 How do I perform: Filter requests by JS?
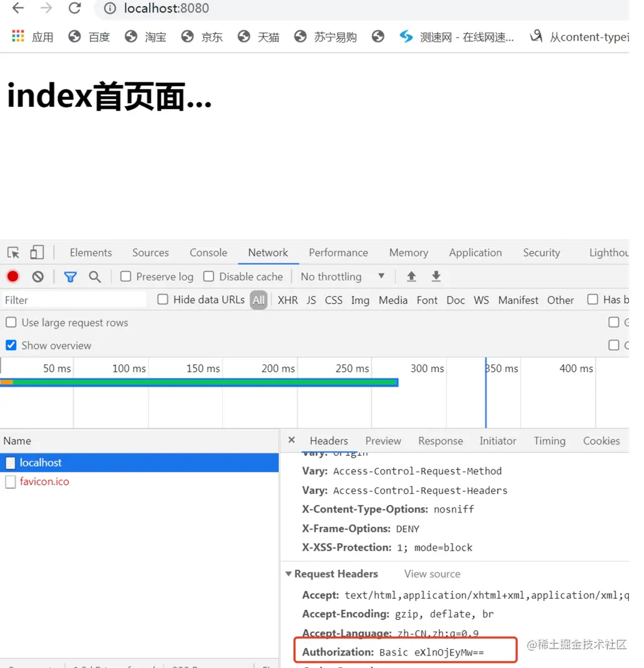coord(311,300)
